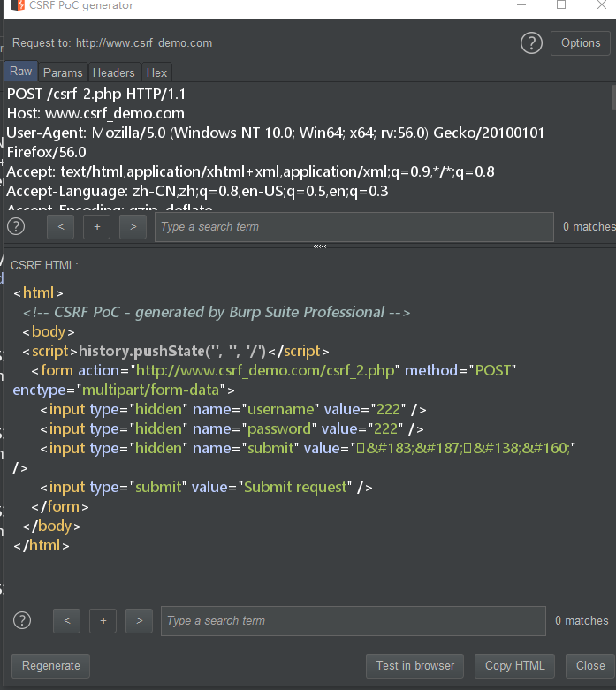Click the form action URL in HTML
The image size is (616, 690).
point(265,370)
